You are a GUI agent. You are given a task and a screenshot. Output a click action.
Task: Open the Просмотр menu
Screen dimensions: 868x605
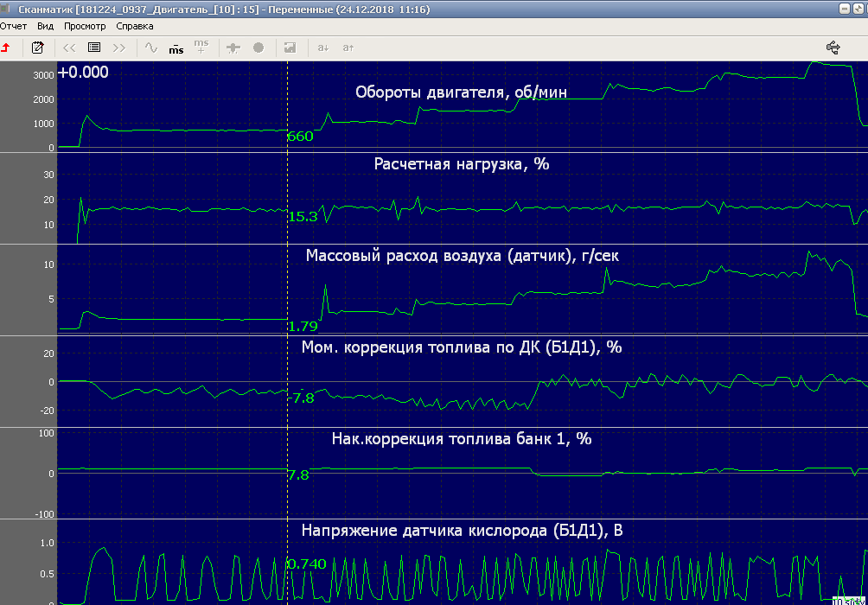[x=85, y=26]
